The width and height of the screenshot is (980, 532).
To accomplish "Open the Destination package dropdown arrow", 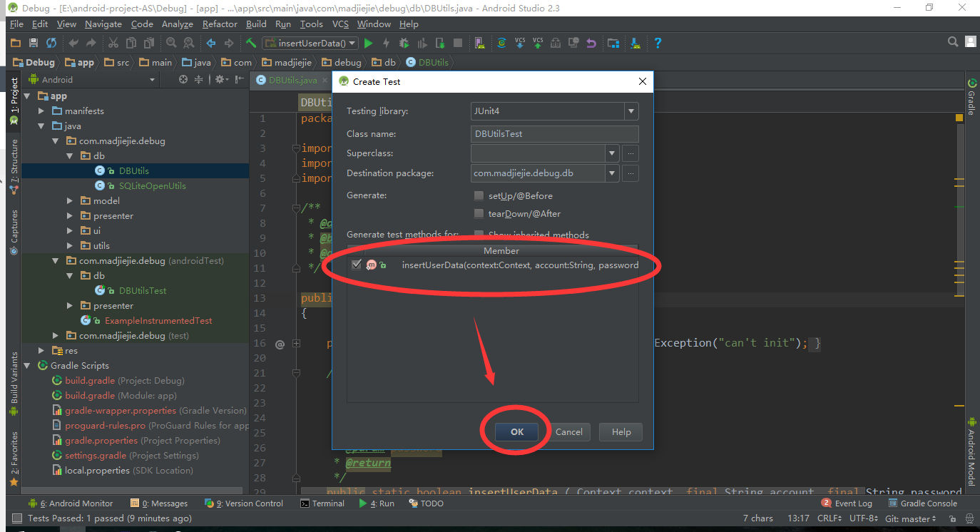I will point(611,173).
